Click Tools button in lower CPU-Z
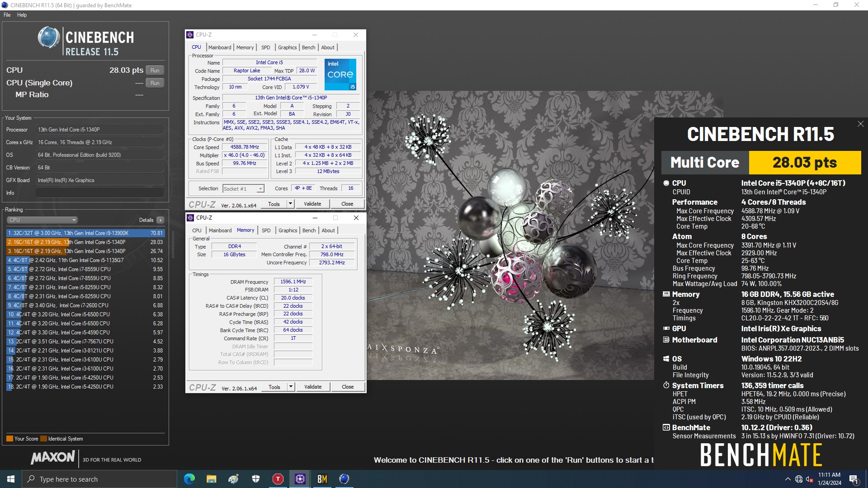This screenshot has height=488, width=868. tap(274, 387)
